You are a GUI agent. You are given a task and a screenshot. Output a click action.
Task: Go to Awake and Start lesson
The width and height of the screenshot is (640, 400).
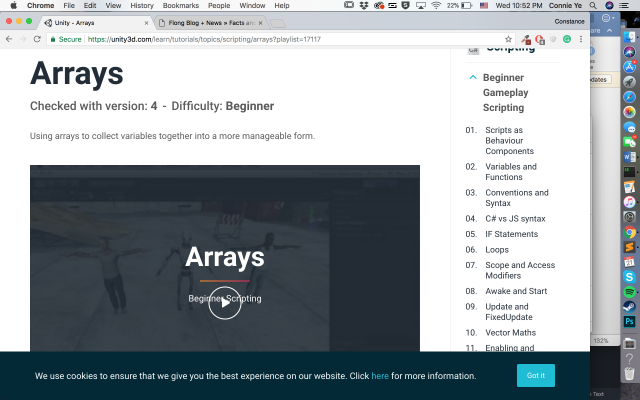[x=516, y=291]
